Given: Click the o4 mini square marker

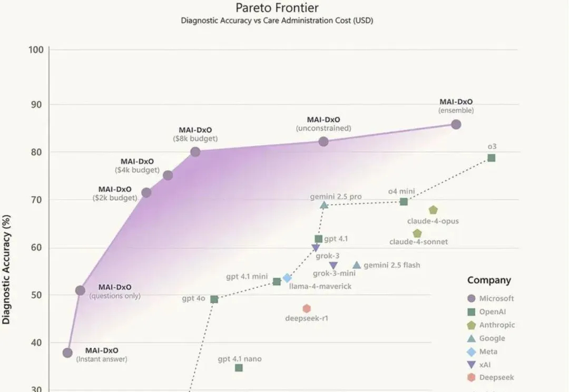Looking at the screenshot, I should click(x=404, y=201).
